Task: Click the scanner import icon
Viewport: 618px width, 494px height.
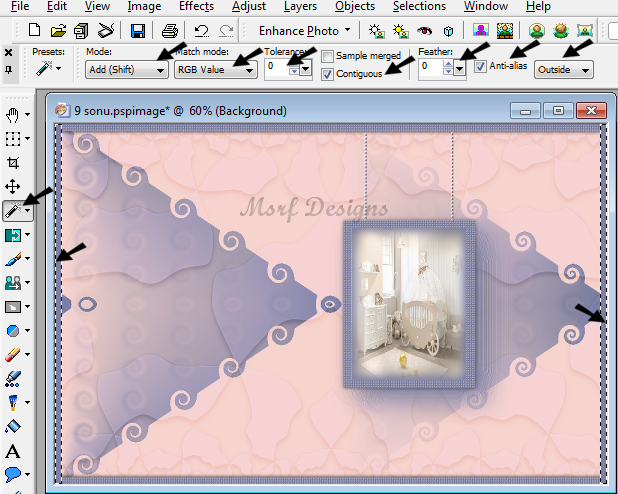Action: point(106,30)
